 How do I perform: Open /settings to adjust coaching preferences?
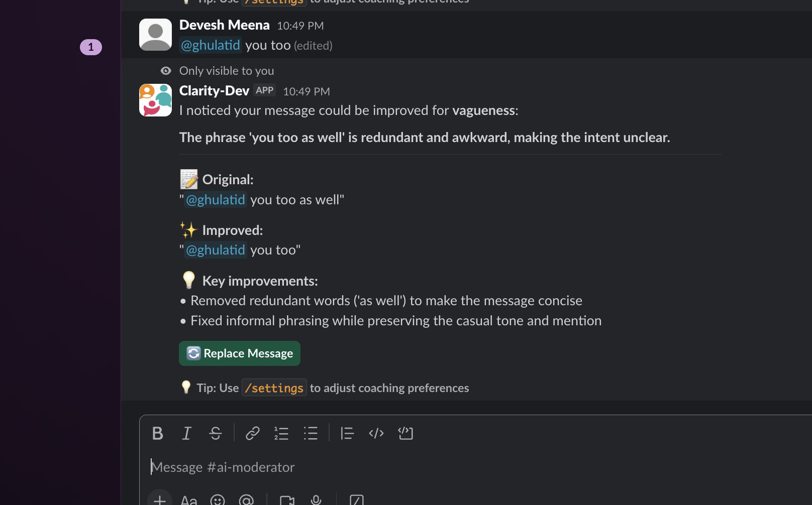274,387
